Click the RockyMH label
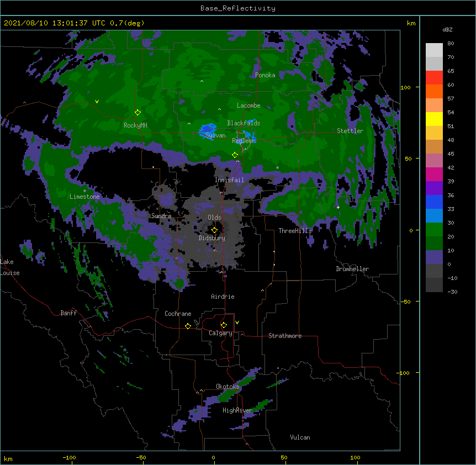476x465 pixels. coord(135,125)
